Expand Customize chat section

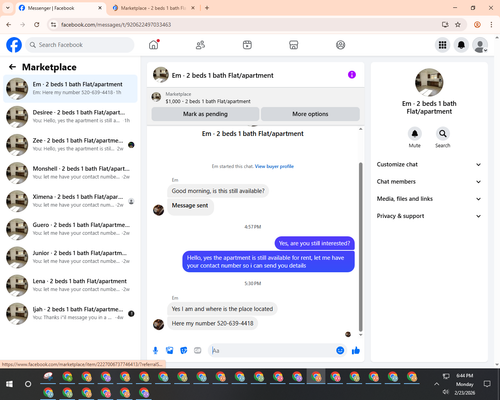(429, 164)
